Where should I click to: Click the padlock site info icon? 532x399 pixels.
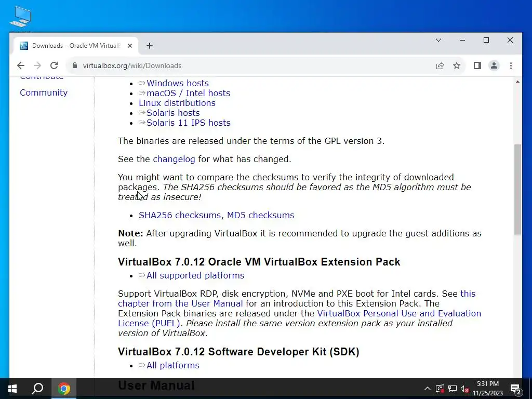click(75, 65)
